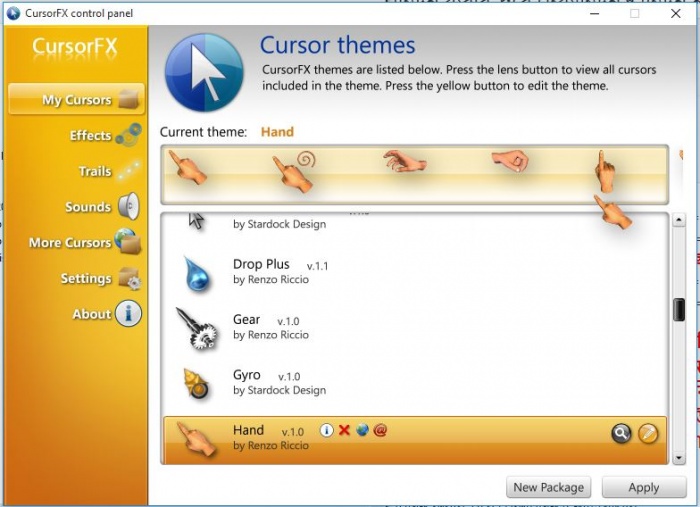The width and height of the screenshot is (700, 507).
Task: Click the theme list scrollbar thumb
Action: click(x=679, y=309)
